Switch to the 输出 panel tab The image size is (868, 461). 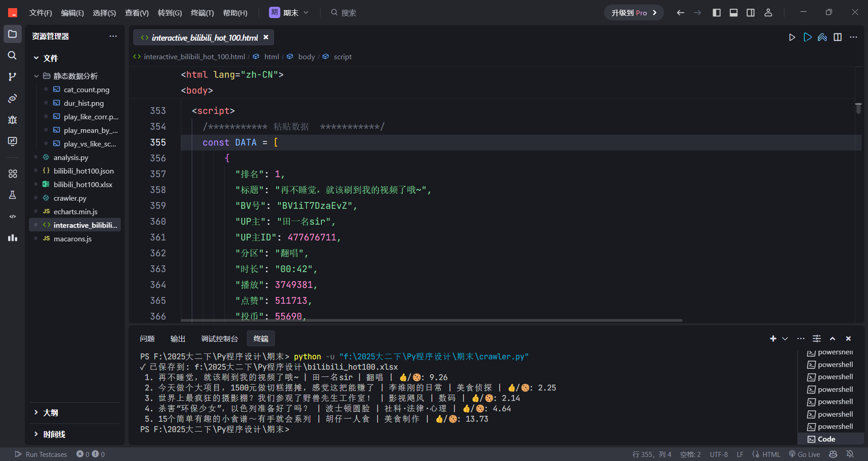(x=178, y=339)
